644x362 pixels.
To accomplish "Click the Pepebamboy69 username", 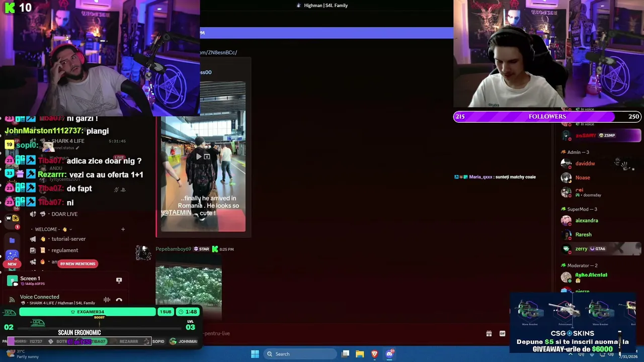I will pos(173,249).
